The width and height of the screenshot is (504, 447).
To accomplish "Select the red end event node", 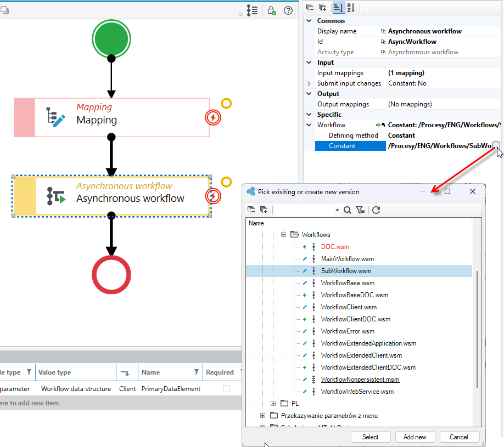I will (111, 275).
